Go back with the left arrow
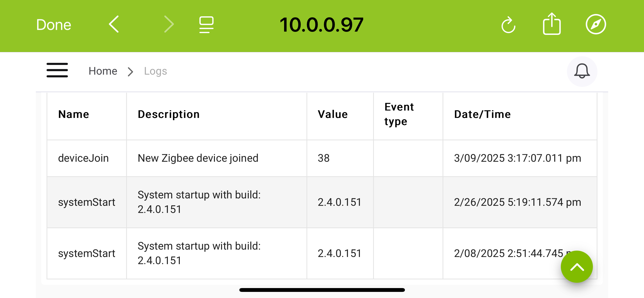This screenshot has width=644, height=298. 114,24
